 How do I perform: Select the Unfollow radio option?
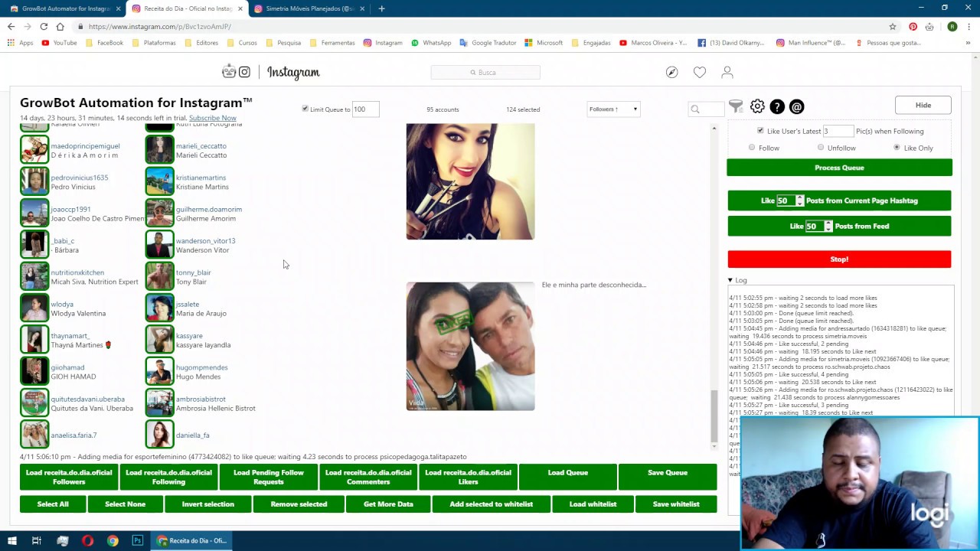(x=821, y=148)
